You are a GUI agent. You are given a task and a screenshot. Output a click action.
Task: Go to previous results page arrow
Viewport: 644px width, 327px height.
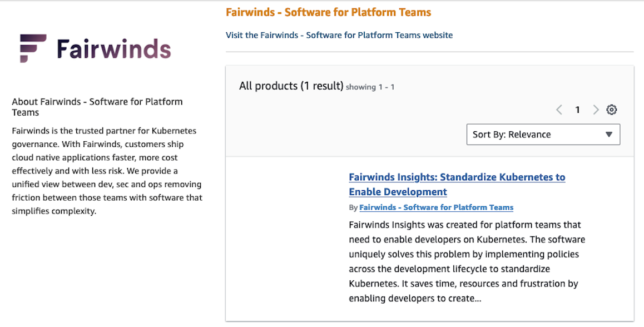click(x=559, y=110)
